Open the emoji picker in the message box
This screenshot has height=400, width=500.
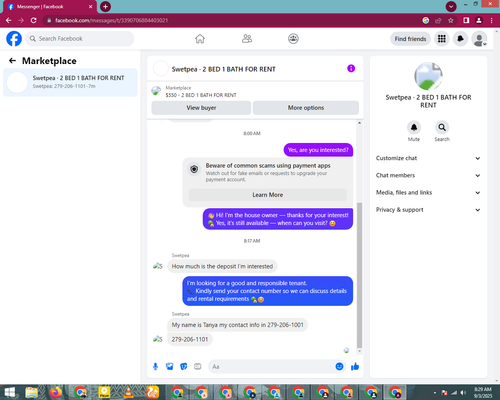(x=339, y=367)
